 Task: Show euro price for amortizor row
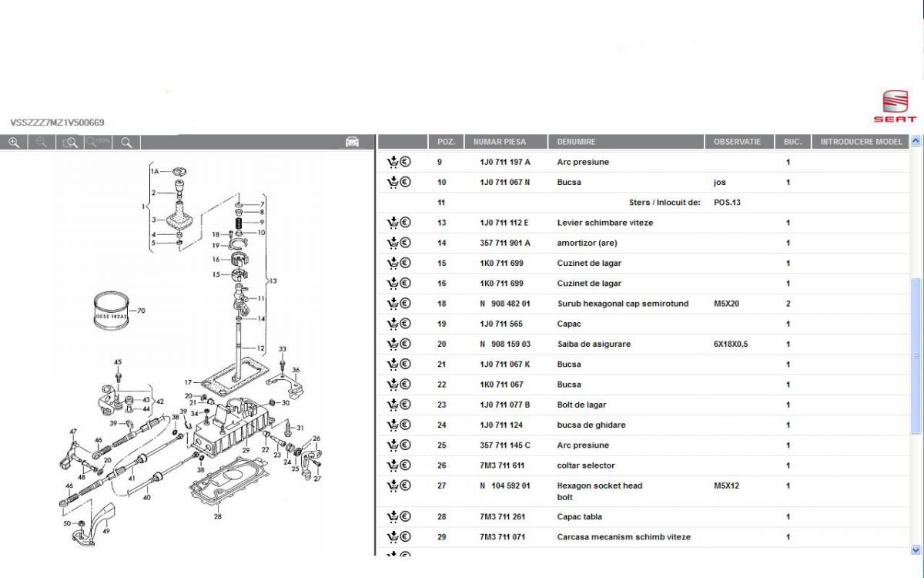click(x=406, y=243)
